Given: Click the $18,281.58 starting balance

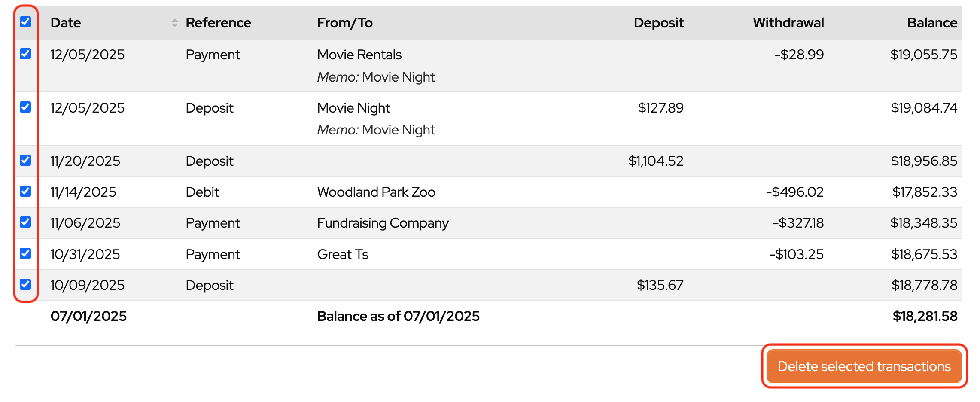Looking at the screenshot, I should [x=925, y=316].
